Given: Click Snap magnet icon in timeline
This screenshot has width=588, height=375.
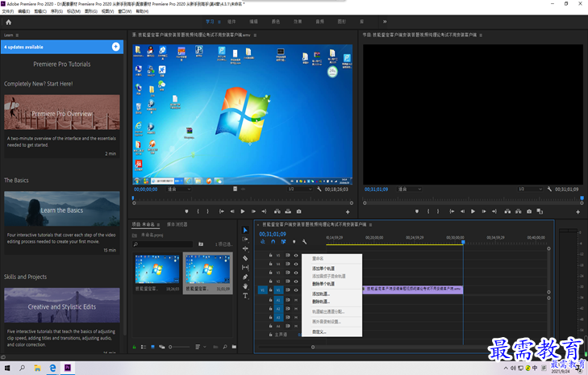Looking at the screenshot, I should (273, 242).
